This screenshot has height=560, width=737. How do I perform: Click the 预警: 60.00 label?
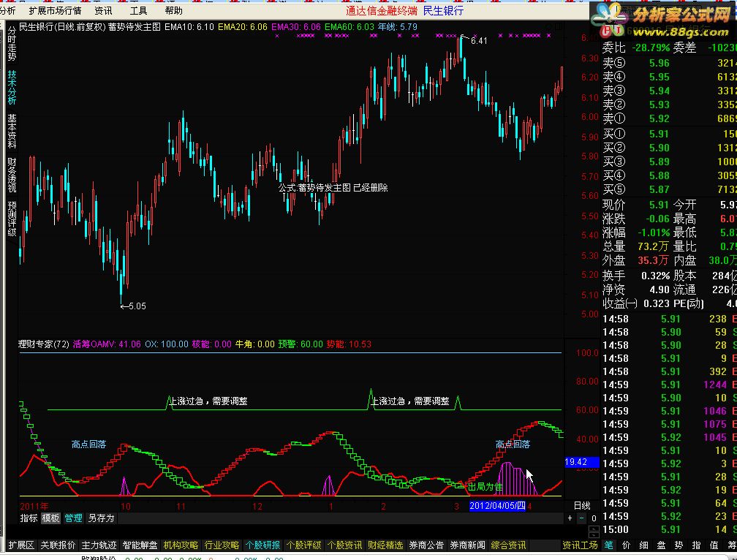point(301,344)
